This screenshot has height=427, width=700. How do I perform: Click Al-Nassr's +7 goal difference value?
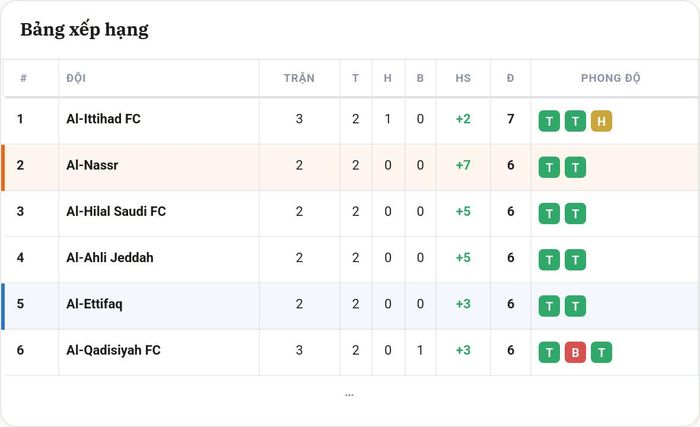463,165
